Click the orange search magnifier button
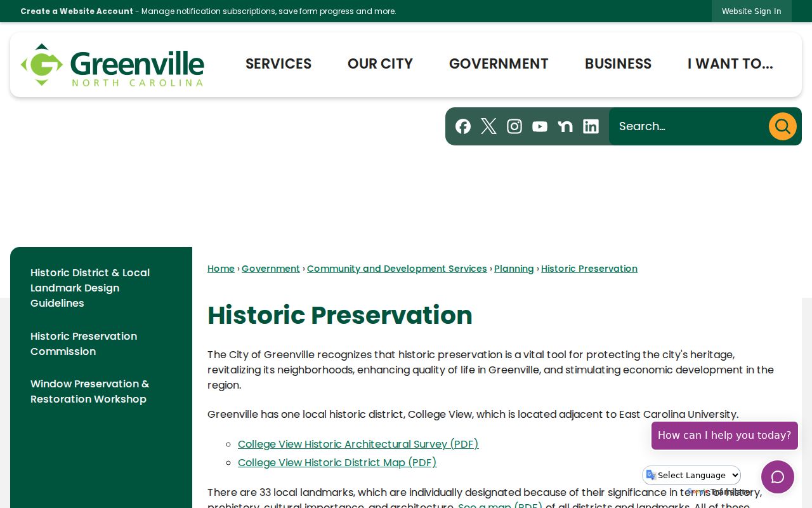Viewport: 812px width, 508px height. [783, 126]
